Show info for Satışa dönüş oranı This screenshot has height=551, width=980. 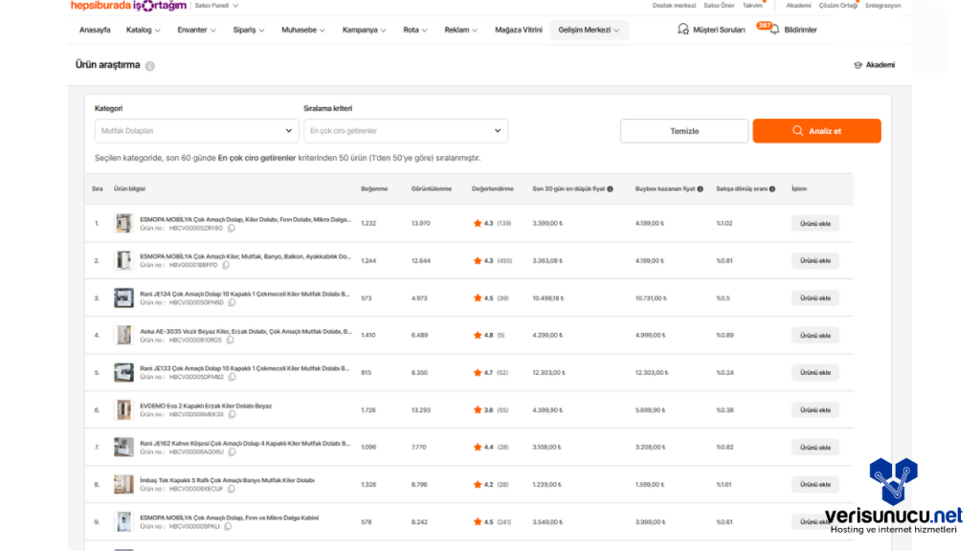click(772, 188)
